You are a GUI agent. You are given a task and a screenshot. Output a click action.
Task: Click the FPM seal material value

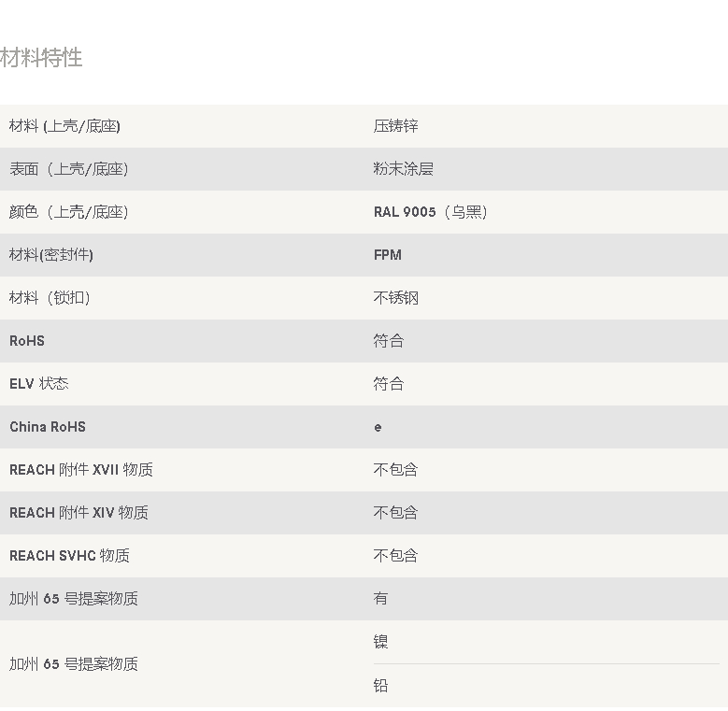click(387, 255)
